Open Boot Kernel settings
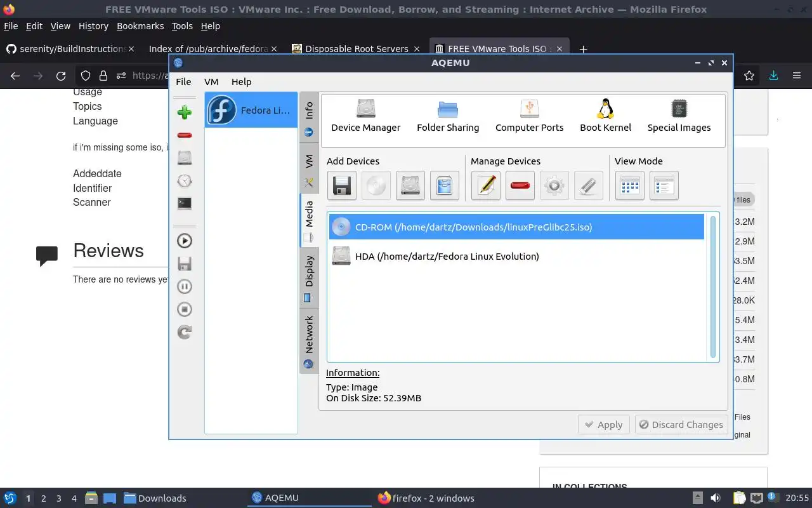This screenshot has height=508, width=812. click(606, 116)
